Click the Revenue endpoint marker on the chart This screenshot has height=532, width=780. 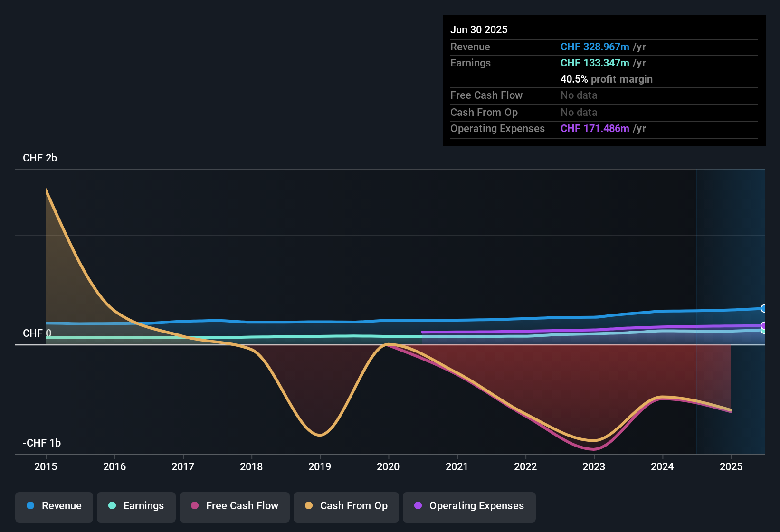coord(763,308)
